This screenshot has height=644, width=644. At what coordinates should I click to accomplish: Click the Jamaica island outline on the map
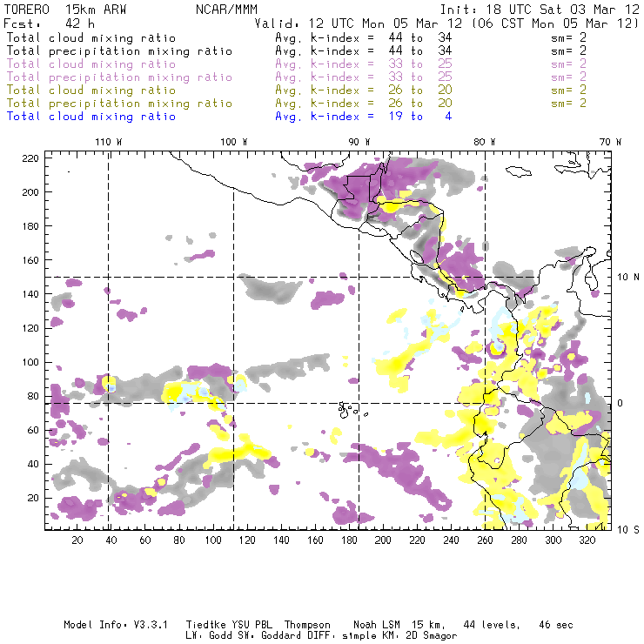[x=519, y=171]
